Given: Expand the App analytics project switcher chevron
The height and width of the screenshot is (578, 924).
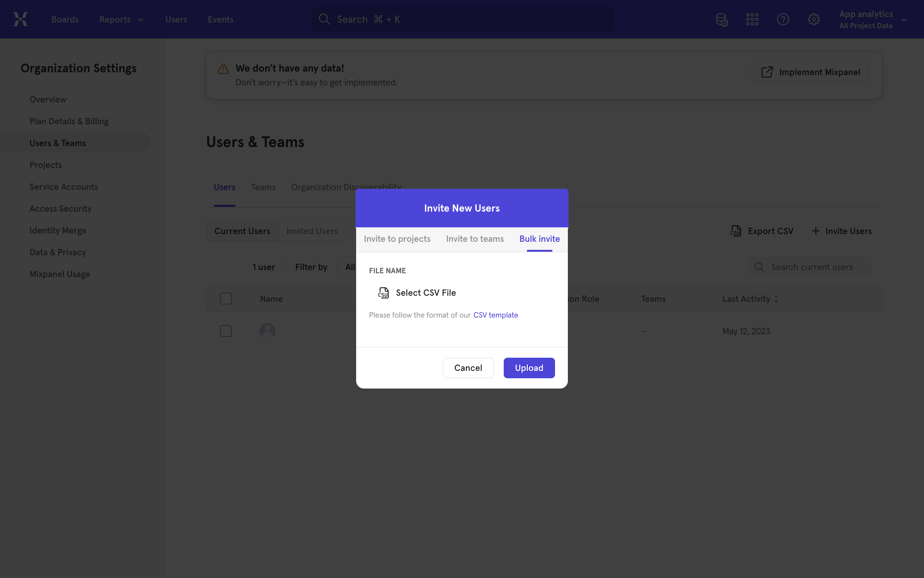Looking at the screenshot, I should 904,20.
